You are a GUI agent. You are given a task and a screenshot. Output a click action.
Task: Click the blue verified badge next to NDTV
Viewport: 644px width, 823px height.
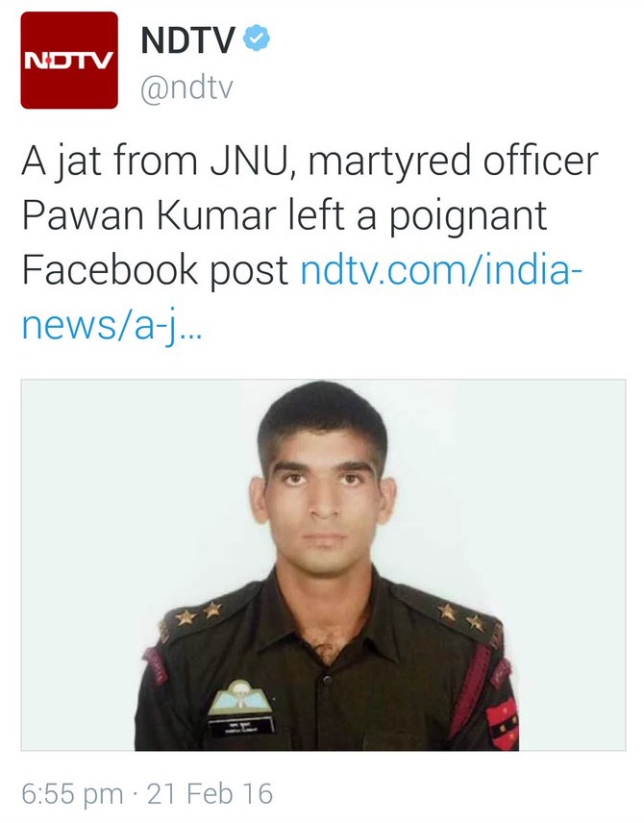click(x=256, y=37)
